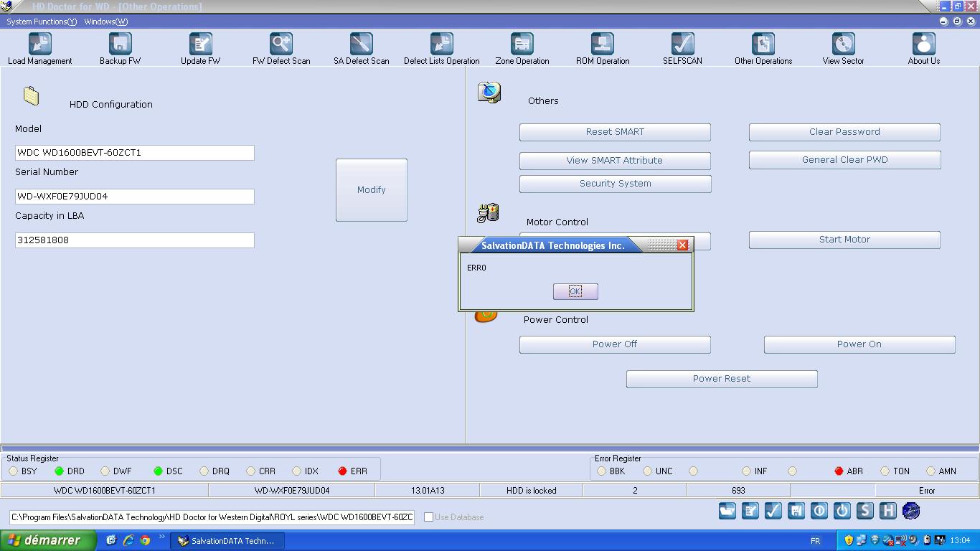Focus the Serial Number input field
Viewport: 980px width, 551px height.
click(x=135, y=197)
